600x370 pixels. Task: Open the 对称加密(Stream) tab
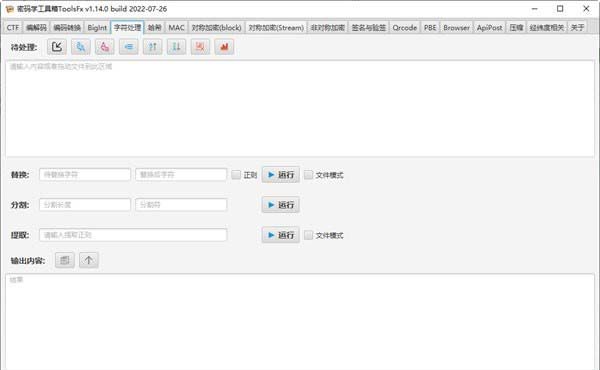(x=276, y=28)
